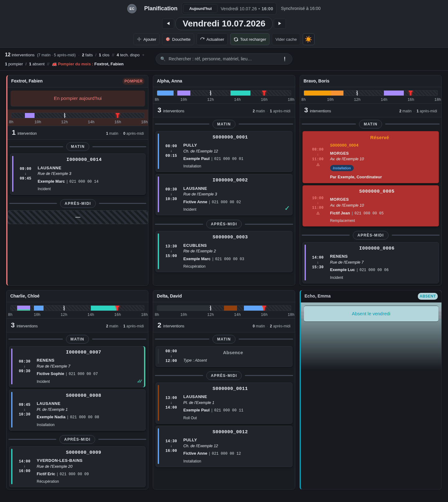This screenshot has height=502, width=448.
Task: Click the Actualiser button
Action: point(212,39)
